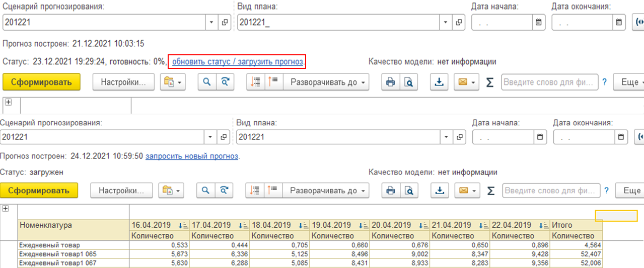Open the report variants dropdown in the lower toolbar

coord(171,191)
